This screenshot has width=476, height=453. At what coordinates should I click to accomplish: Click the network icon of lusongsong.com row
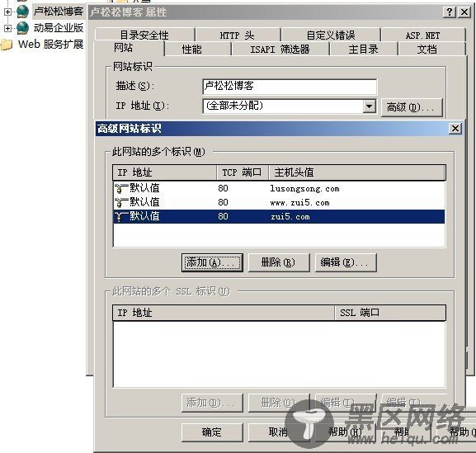121,189
